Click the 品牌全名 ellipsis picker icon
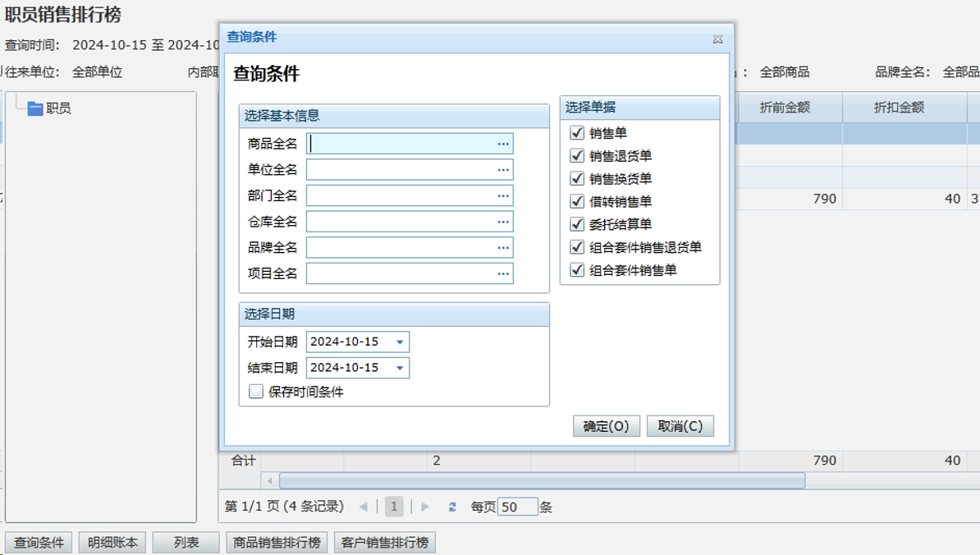Viewport: 980px width, 555px height. click(503, 248)
